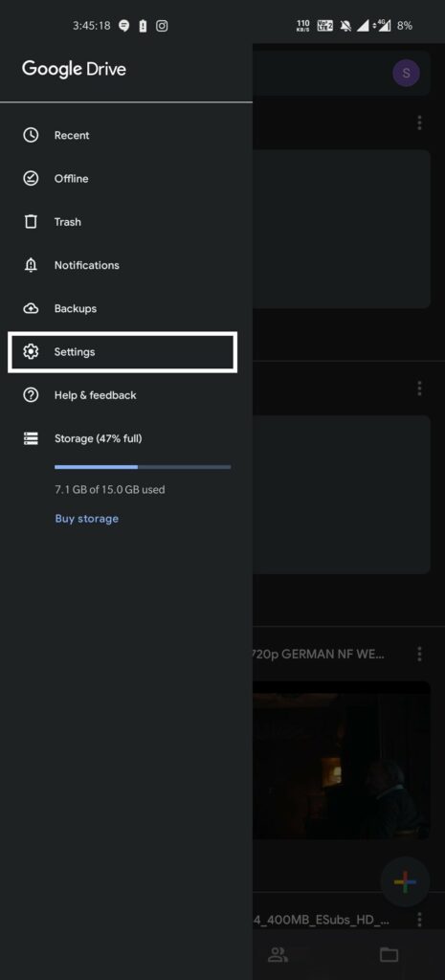Click the storage usage progress bar
Screen dimensions: 445x980
[143, 467]
